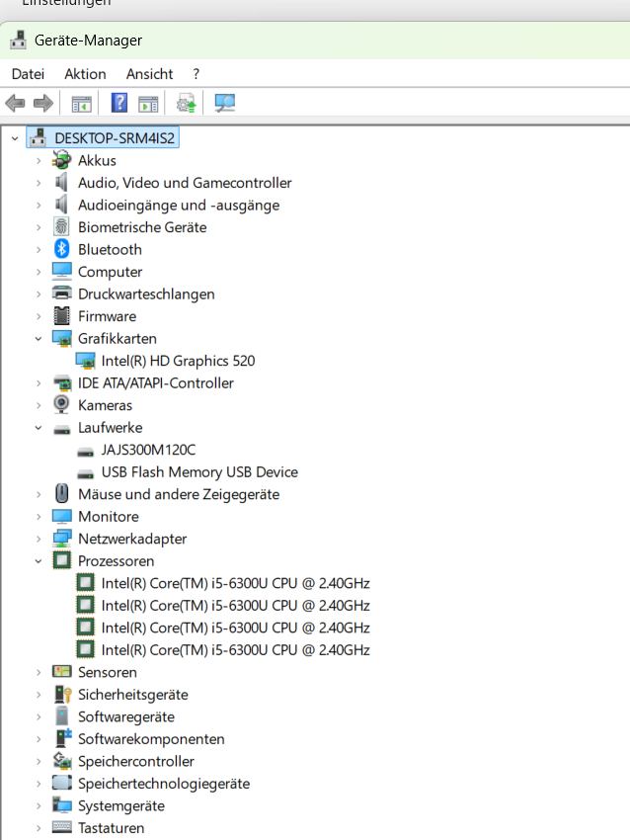Select the Sicherheitsgeräte label
This screenshot has width=630, height=840.
[x=133, y=695]
